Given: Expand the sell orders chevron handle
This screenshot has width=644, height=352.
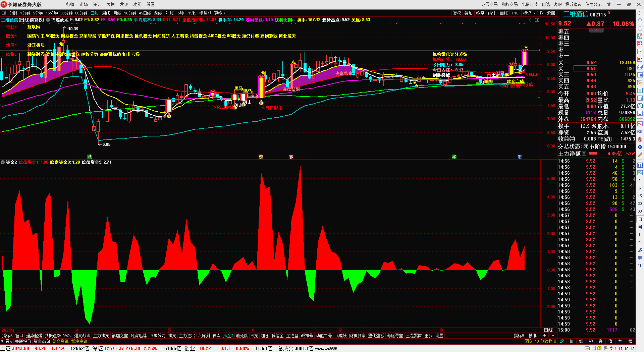Looking at the screenshot, I should click(x=596, y=31).
